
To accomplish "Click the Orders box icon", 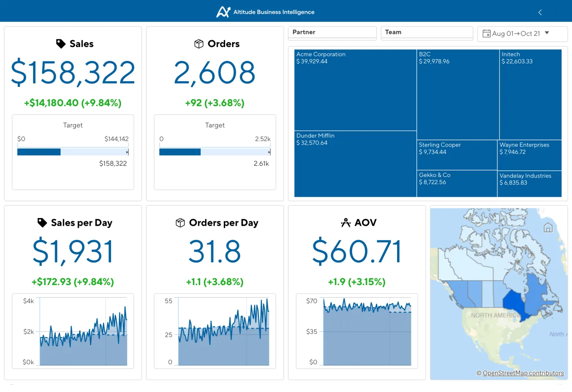I will point(199,44).
